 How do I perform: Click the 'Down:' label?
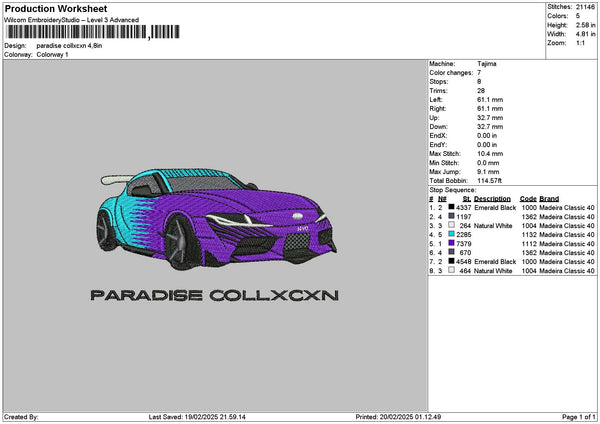(438, 127)
